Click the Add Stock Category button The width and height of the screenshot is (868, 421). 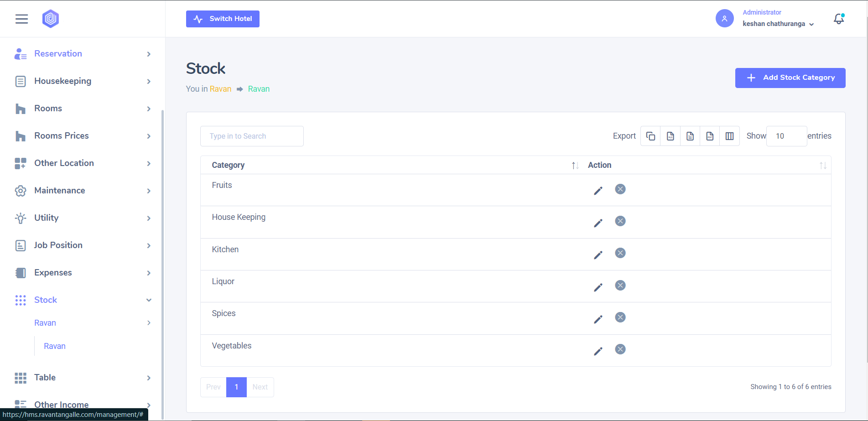coord(790,78)
